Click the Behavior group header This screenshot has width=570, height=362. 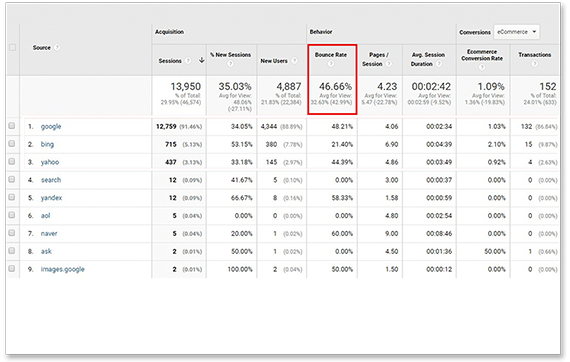coord(321,32)
